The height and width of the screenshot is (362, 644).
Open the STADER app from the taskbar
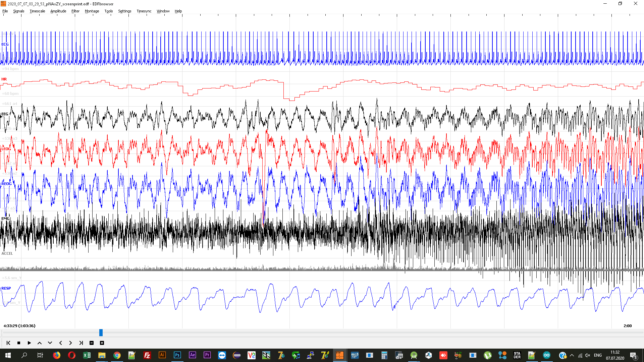(x=517, y=355)
